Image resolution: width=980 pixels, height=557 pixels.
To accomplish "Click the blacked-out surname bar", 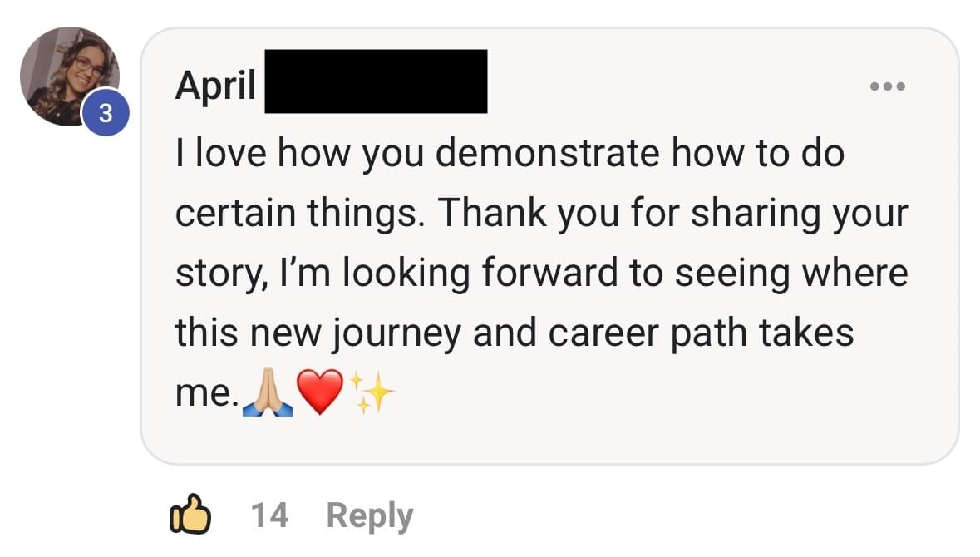I will [x=375, y=81].
